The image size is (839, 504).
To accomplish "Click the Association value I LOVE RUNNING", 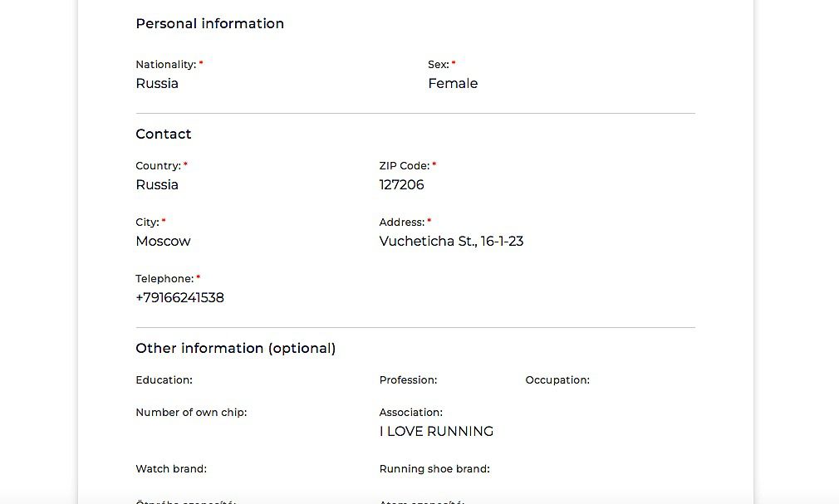I will click(436, 431).
